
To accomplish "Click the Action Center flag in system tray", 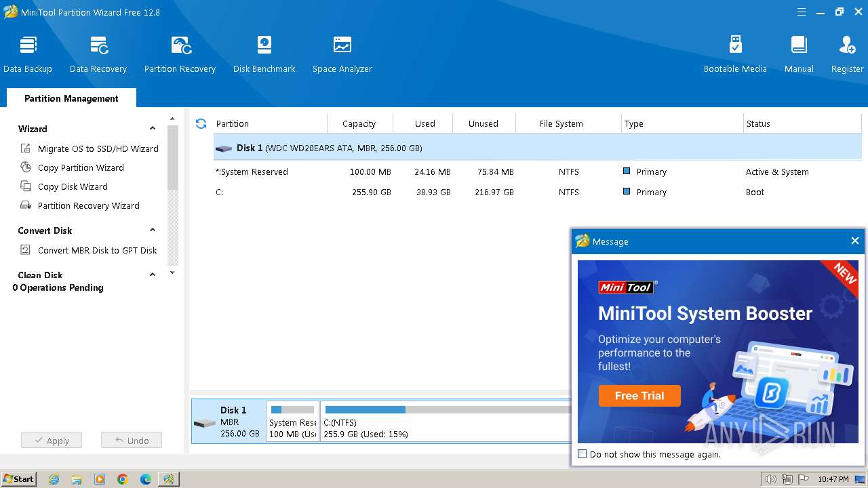I will [x=805, y=479].
